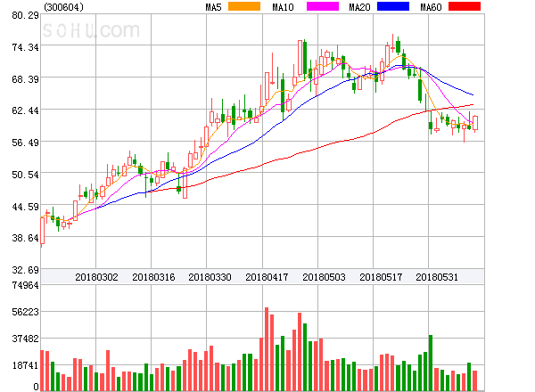The image size is (535, 392).
Task: Click the blue MA20 legend swatch
Action: [x=393, y=6]
